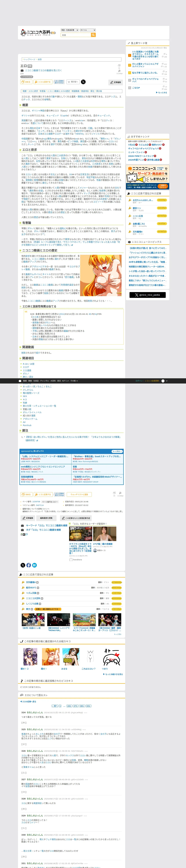The height and width of the screenshot is (868, 186).
Task: Click the 記事編集 pencil button near the title
Action: 115,82
